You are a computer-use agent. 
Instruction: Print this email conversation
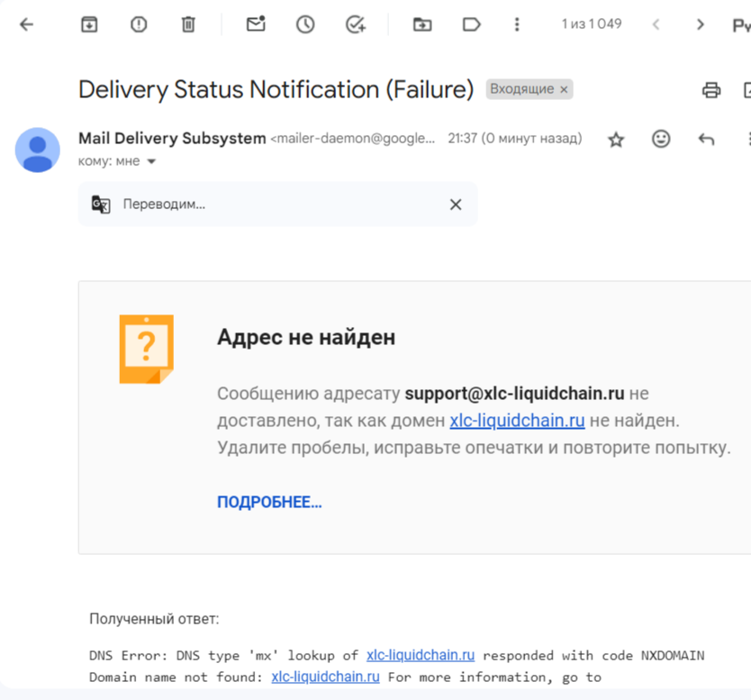point(711,90)
